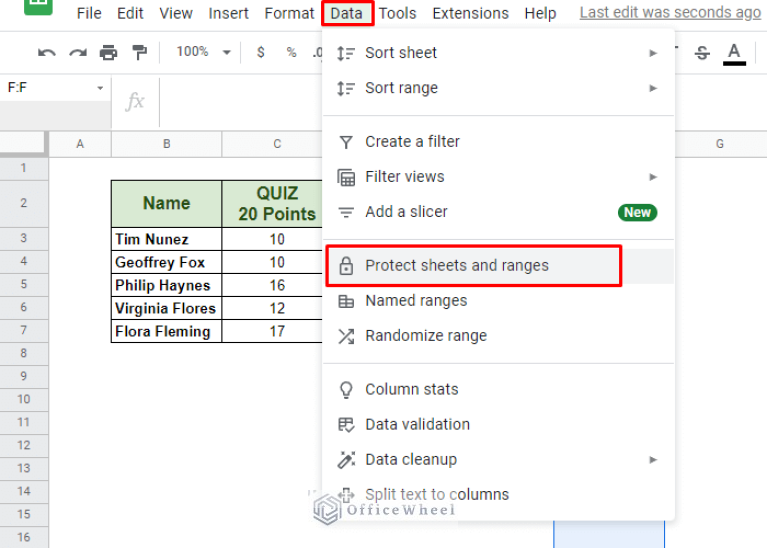Select the column G header
This screenshot has width=767, height=548.
pos(720,144)
